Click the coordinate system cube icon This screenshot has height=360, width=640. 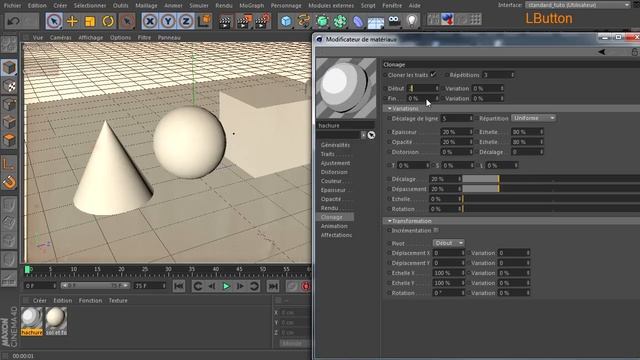click(x=204, y=21)
